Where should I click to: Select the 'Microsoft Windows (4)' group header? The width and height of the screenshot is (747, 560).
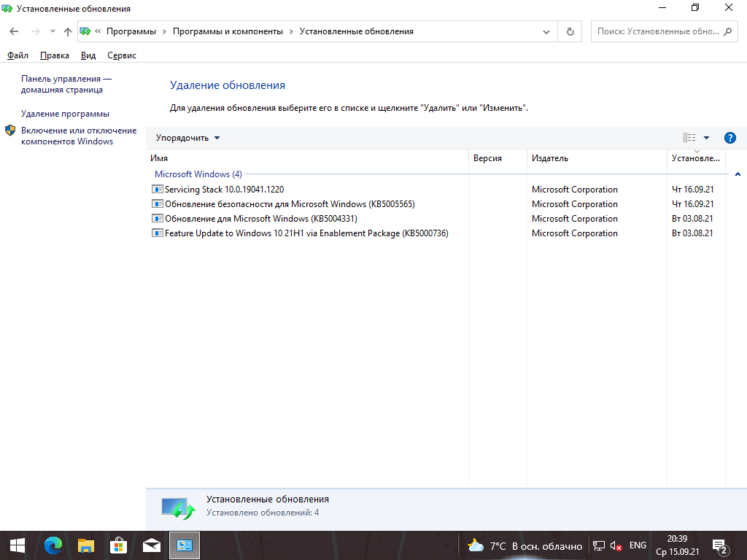(x=198, y=174)
